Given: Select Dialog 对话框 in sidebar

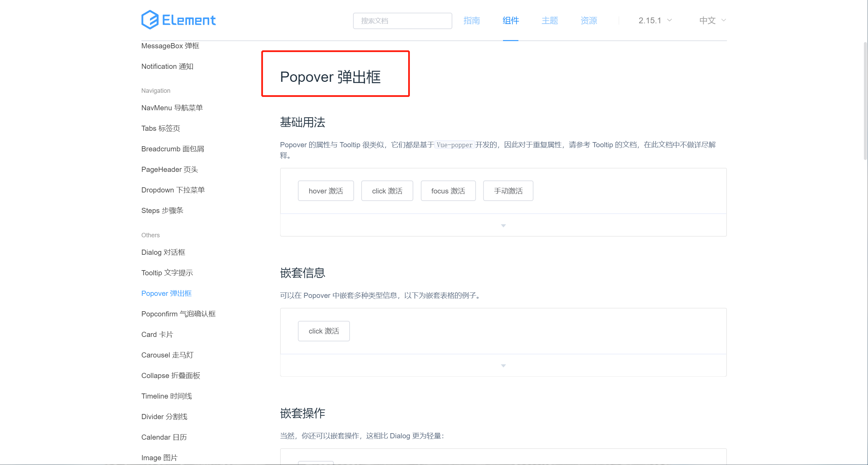Looking at the screenshot, I should click(163, 252).
